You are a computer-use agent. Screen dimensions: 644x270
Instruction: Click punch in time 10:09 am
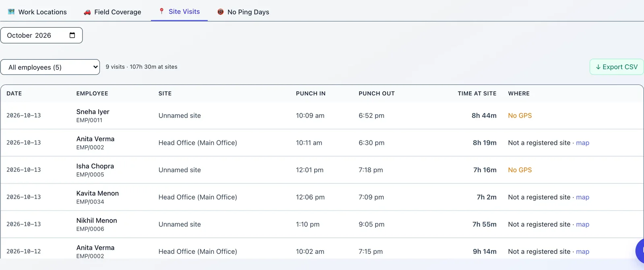point(310,115)
